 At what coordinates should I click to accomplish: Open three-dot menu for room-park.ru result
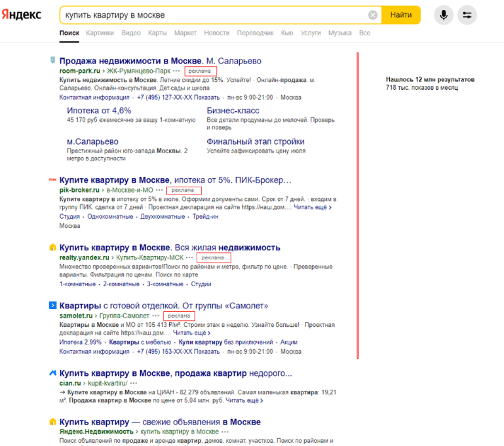[176, 70]
